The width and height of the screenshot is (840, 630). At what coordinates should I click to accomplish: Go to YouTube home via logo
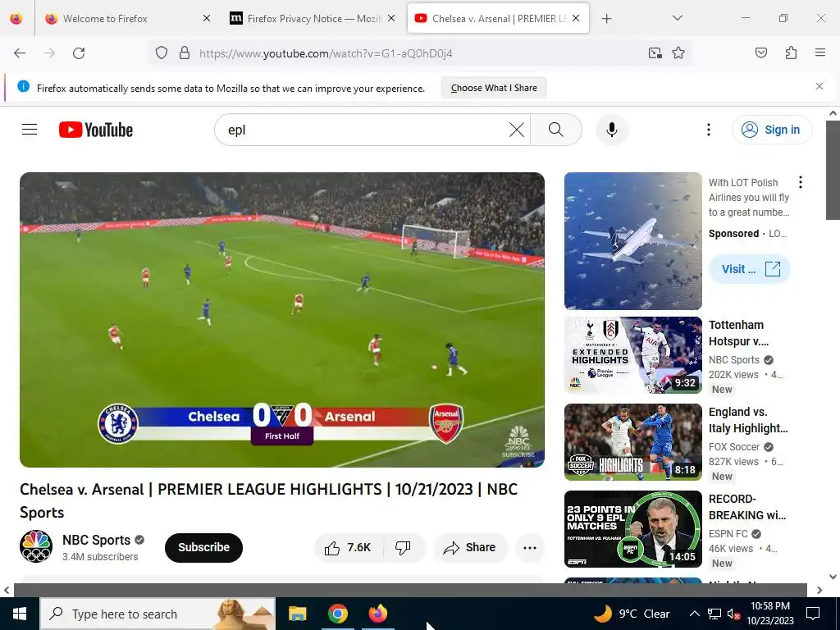pos(96,130)
